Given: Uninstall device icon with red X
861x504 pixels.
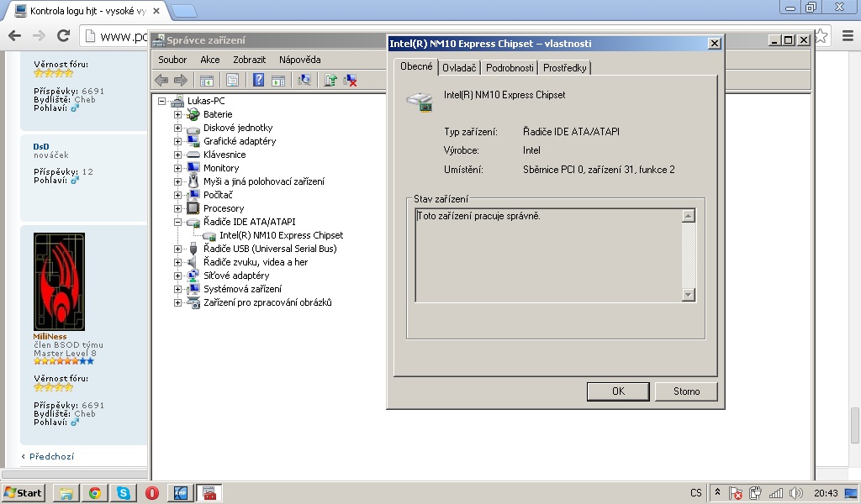Looking at the screenshot, I should pos(351,81).
